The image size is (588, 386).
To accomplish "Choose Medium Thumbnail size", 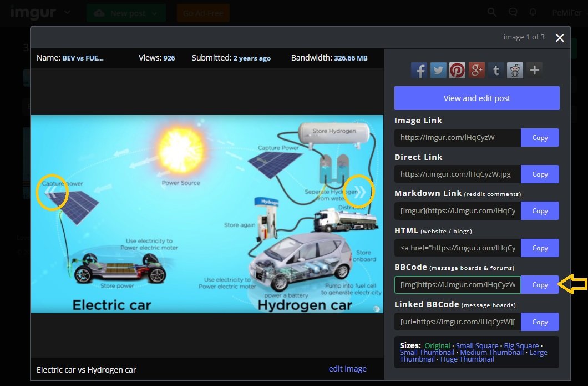I will (x=491, y=353).
